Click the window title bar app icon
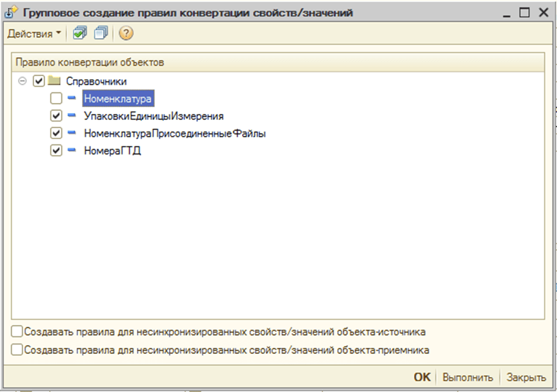 [x=11, y=12]
